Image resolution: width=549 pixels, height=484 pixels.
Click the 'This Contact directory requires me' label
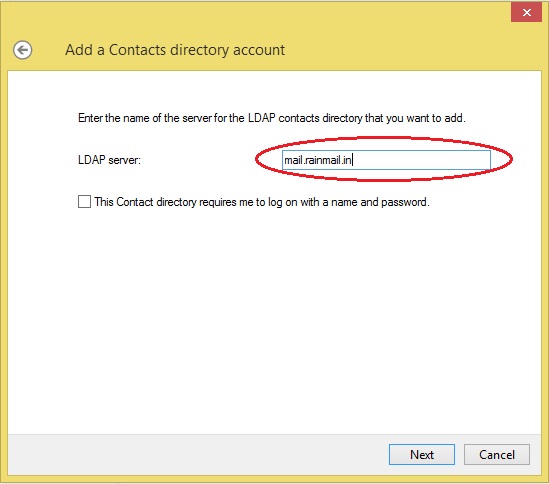(x=262, y=202)
